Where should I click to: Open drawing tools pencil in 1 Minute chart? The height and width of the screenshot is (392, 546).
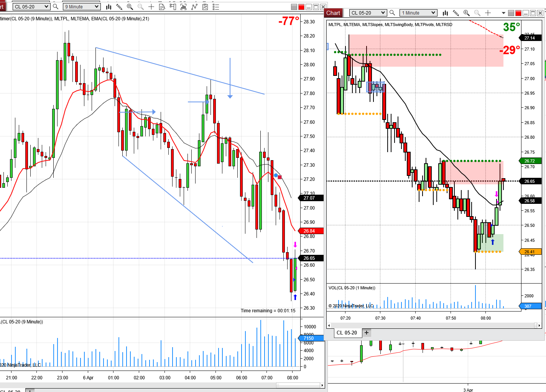(x=456, y=13)
